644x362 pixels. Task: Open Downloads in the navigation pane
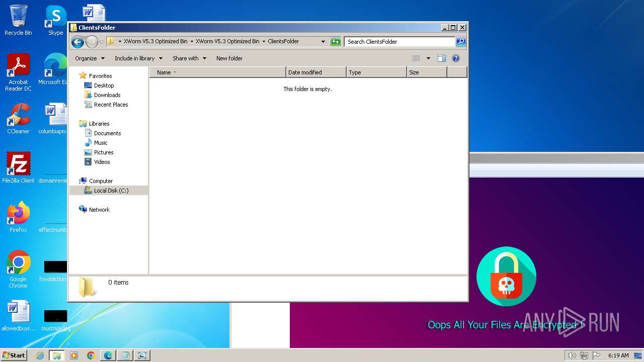107,95
